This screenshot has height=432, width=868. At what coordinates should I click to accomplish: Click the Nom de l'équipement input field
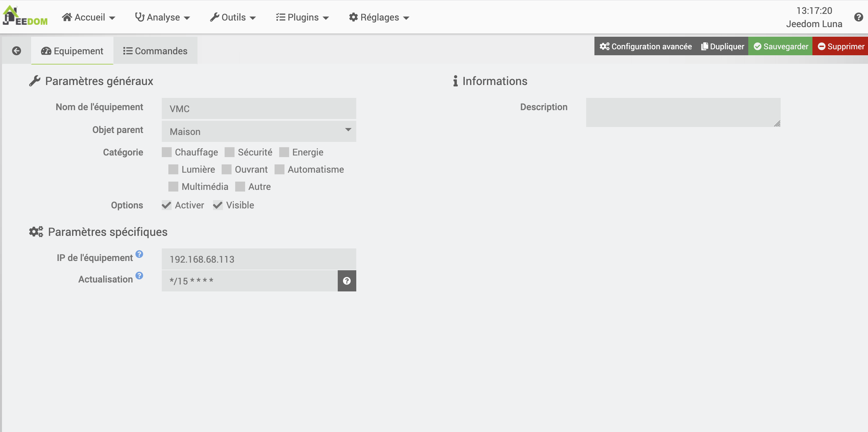[258, 108]
